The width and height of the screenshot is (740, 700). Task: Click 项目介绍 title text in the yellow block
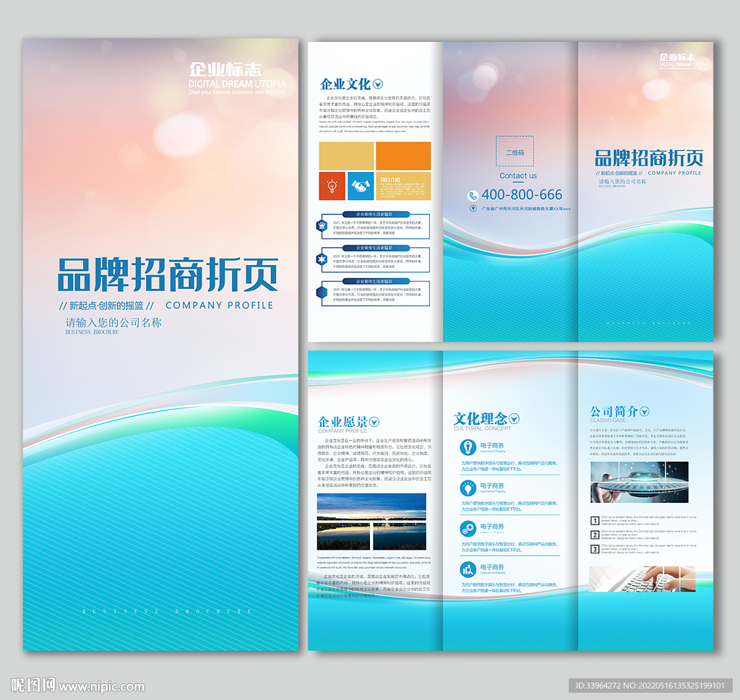point(390,180)
